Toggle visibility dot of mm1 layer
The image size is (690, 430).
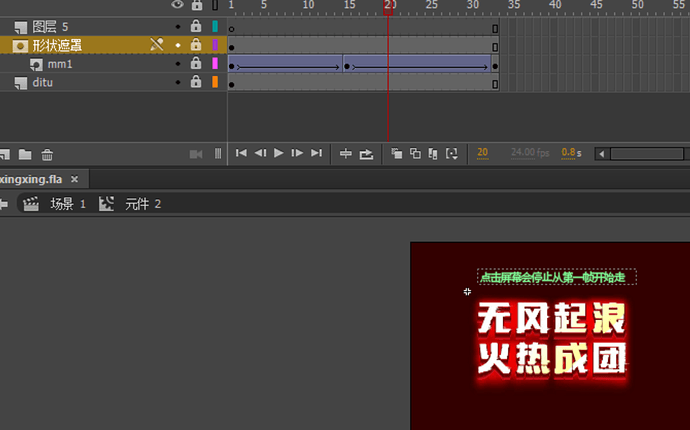(x=178, y=64)
